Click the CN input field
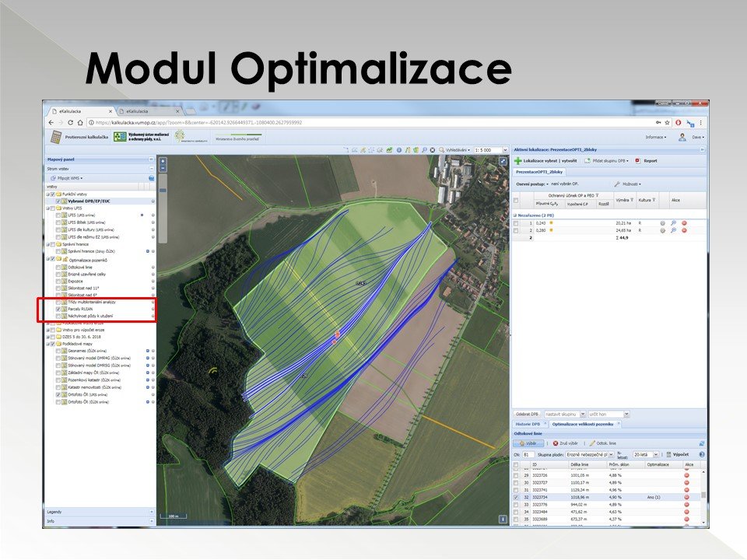Screen dimensions: 747x560 tap(529, 454)
